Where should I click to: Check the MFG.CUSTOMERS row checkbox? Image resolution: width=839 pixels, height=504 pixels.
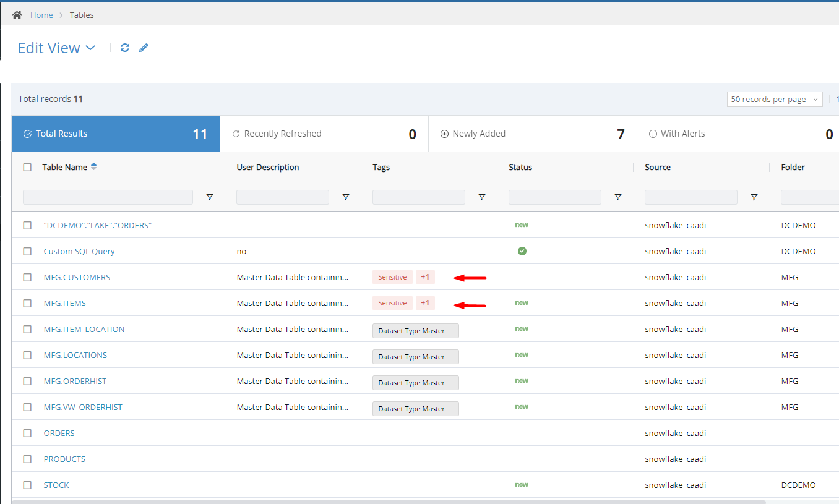pyautogui.click(x=27, y=277)
